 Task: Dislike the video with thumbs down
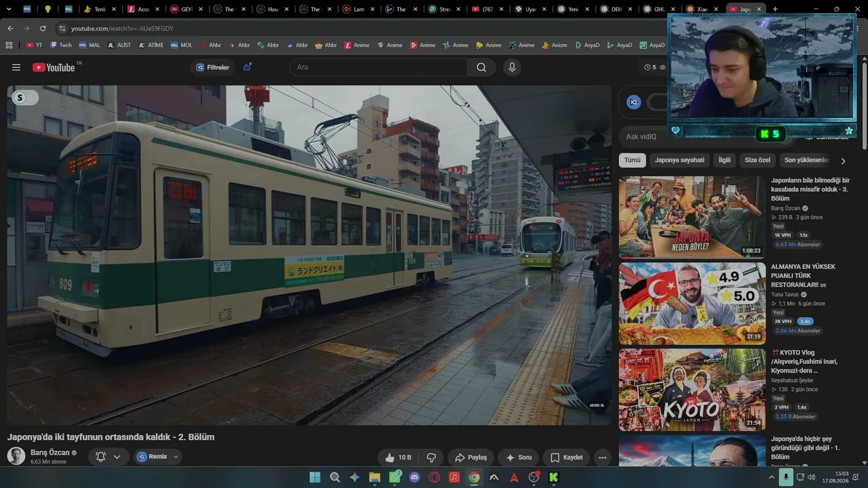pyautogui.click(x=431, y=457)
